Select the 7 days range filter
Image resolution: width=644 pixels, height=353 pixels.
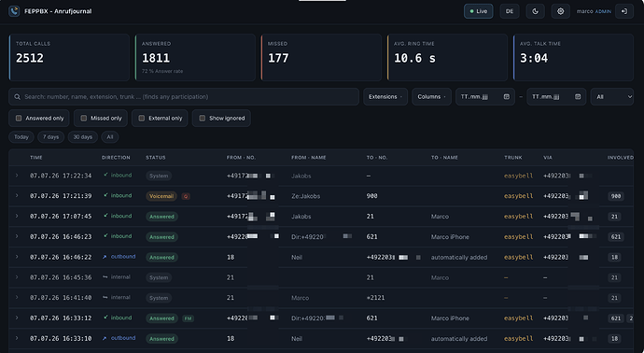(51, 137)
